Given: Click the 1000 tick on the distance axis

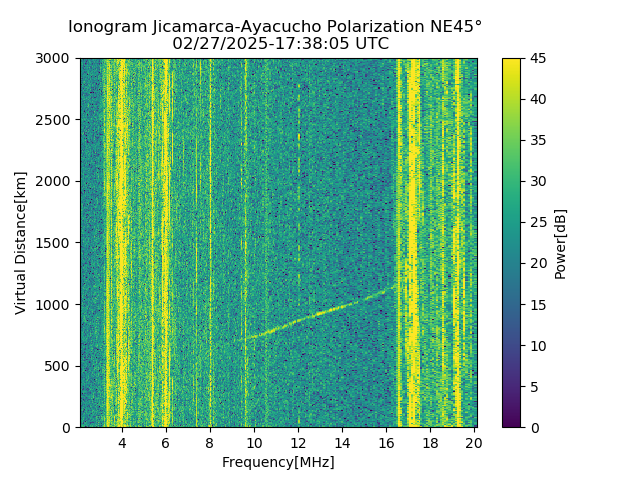Looking at the screenshot, I should pos(52,304).
